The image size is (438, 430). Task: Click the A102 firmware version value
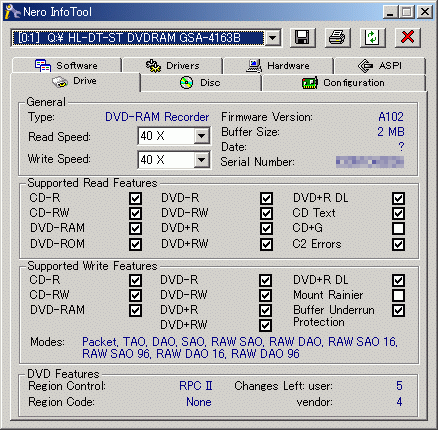pos(391,117)
